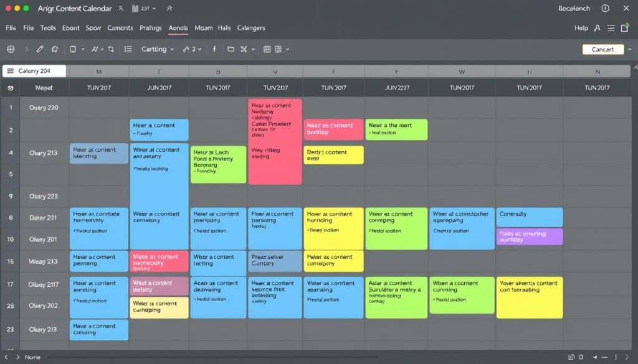Open the yellow 'Yoser alwerts content' card
The image size is (638, 364).
point(530,297)
